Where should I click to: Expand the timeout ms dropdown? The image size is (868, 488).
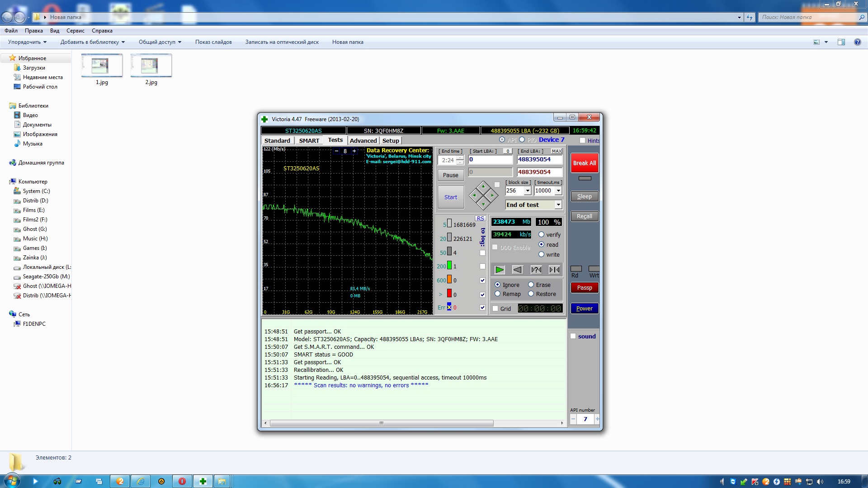[558, 191]
